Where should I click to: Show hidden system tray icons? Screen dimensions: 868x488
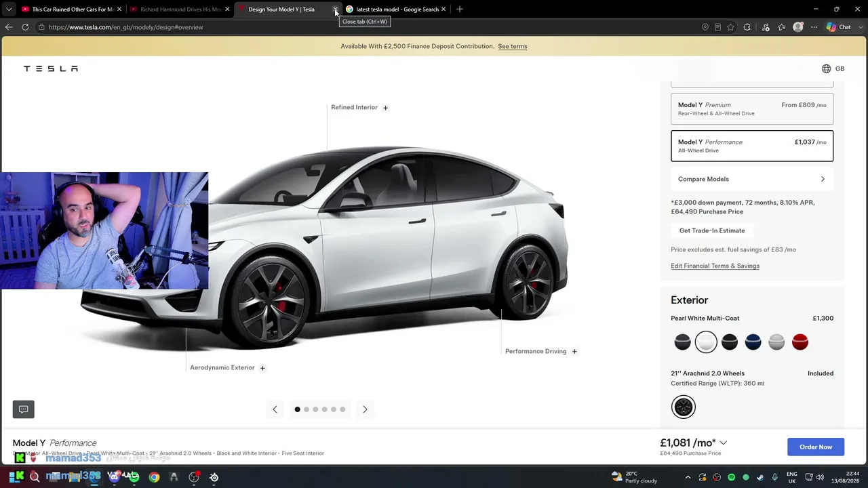pos(688,477)
